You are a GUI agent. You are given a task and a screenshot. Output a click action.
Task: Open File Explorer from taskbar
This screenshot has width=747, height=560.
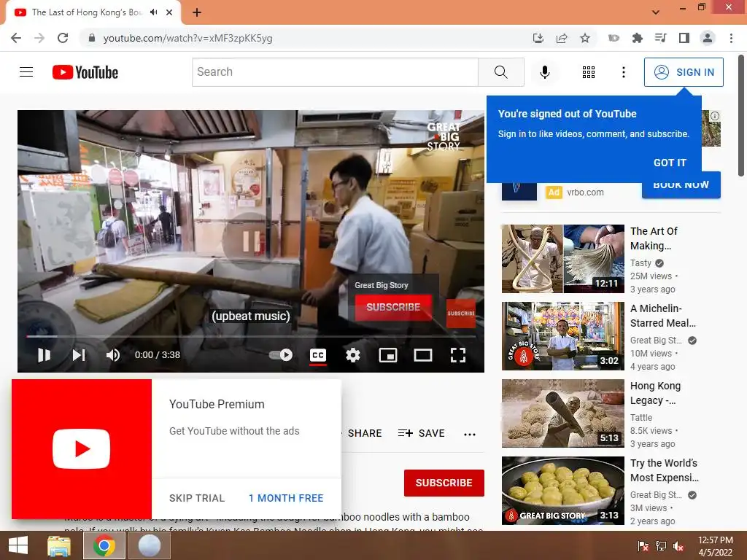click(59, 545)
